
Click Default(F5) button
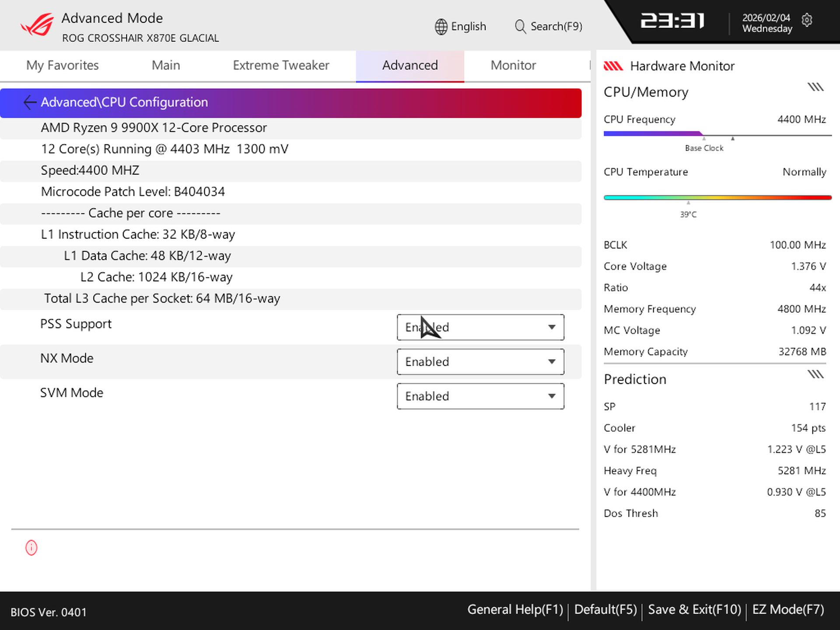coord(605,609)
